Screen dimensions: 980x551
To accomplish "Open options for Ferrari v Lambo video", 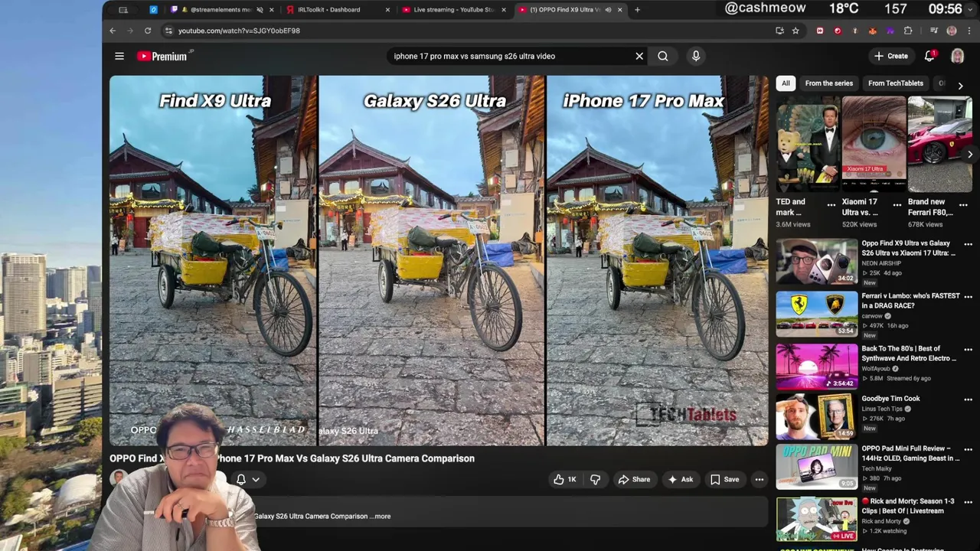I will point(968,296).
